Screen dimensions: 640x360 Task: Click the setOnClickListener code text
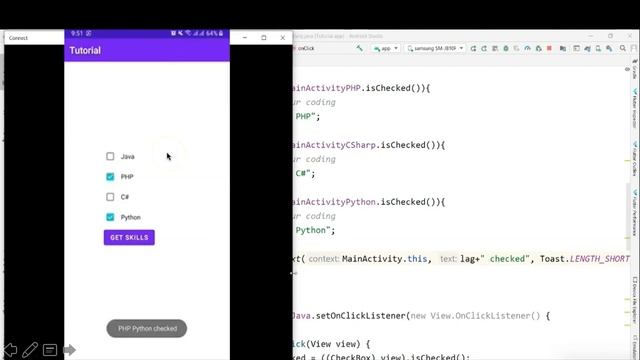361,316
